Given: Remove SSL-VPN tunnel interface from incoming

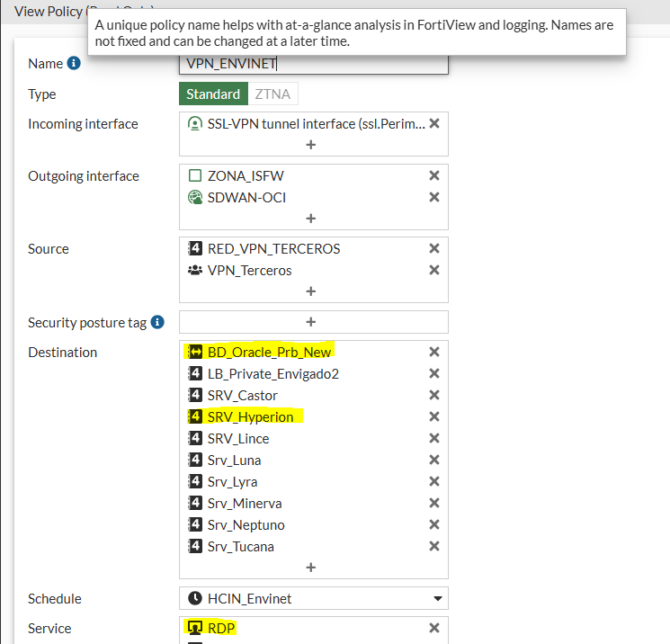Looking at the screenshot, I should 434,123.
